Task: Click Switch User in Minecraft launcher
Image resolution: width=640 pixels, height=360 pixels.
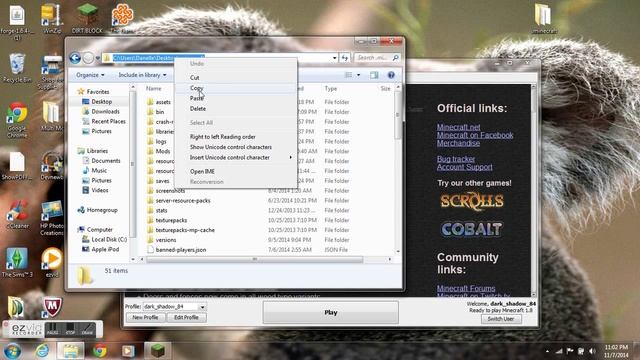Action: tap(501, 319)
